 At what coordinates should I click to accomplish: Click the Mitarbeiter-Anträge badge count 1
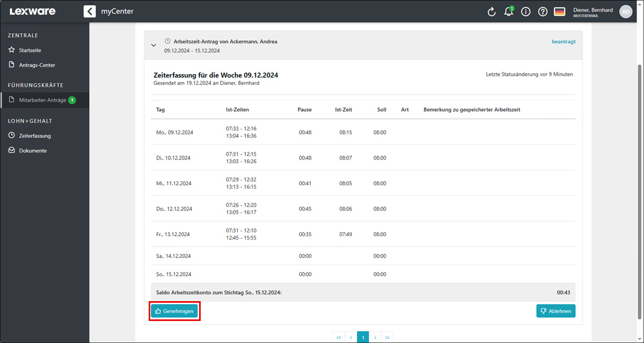click(72, 100)
